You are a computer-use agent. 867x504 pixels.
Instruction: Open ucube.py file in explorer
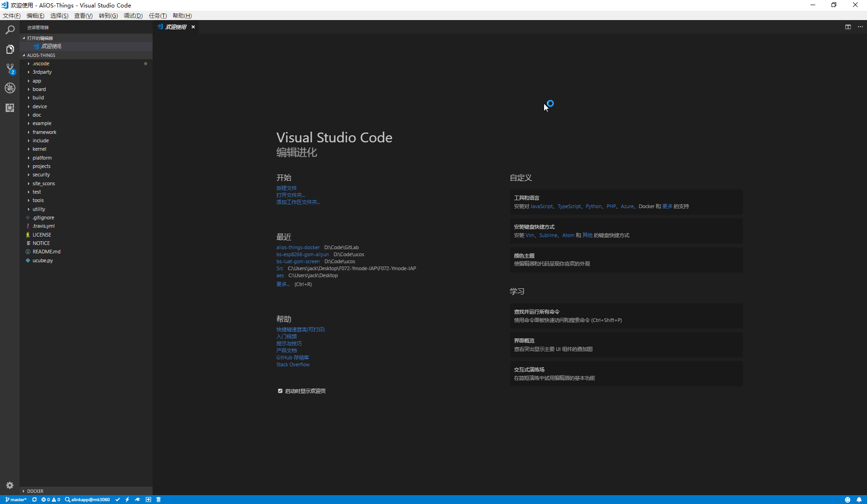[86, 260]
